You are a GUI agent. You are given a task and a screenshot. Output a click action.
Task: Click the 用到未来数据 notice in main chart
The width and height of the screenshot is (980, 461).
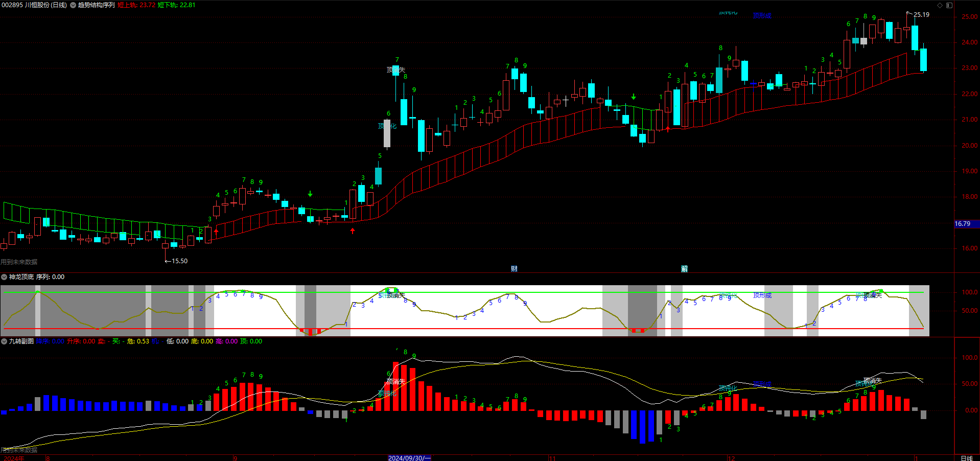19,262
